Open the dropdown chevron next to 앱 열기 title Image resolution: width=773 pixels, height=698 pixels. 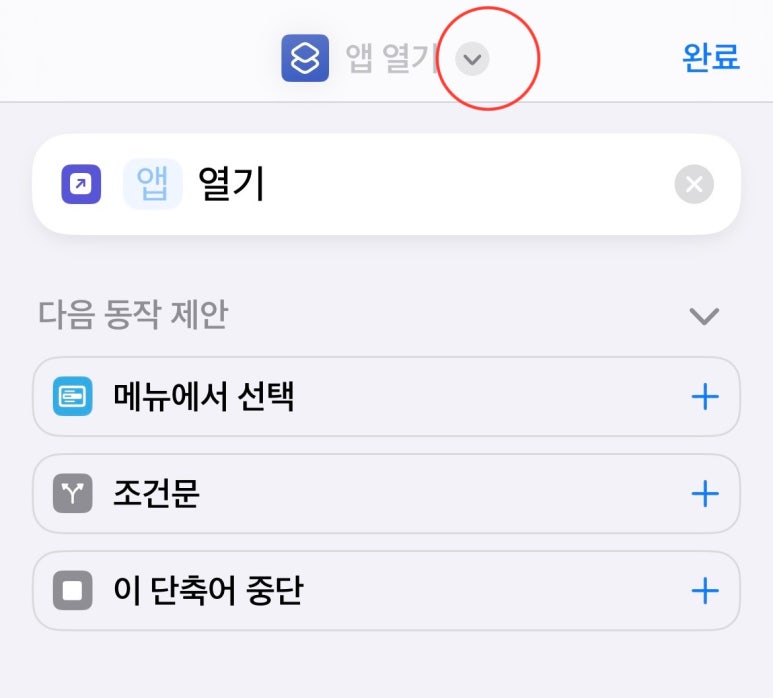(x=472, y=59)
